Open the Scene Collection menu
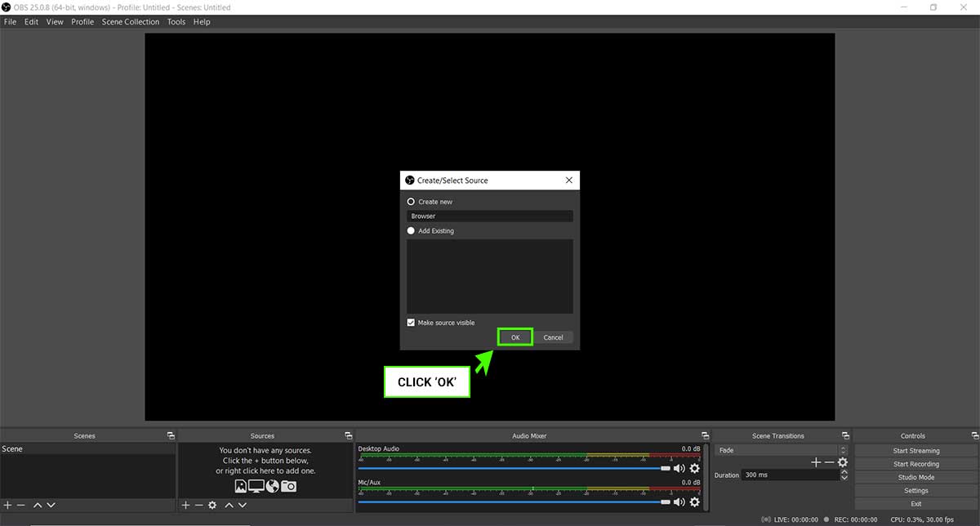 [x=131, y=22]
